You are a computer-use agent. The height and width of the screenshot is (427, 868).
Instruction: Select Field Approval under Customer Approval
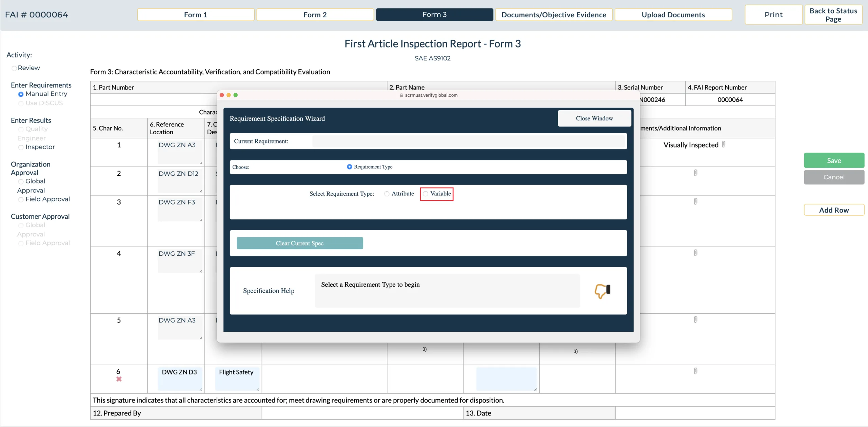point(21,243)
